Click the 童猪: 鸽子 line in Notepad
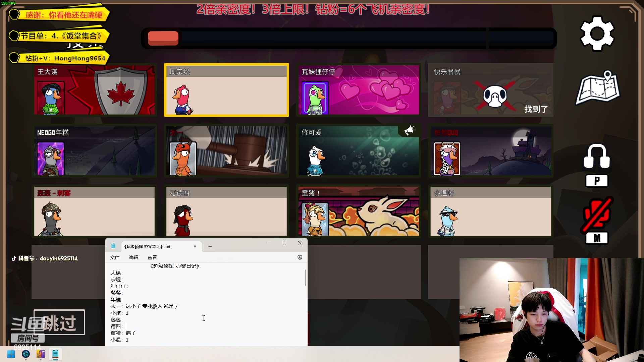 coord(123,333)
